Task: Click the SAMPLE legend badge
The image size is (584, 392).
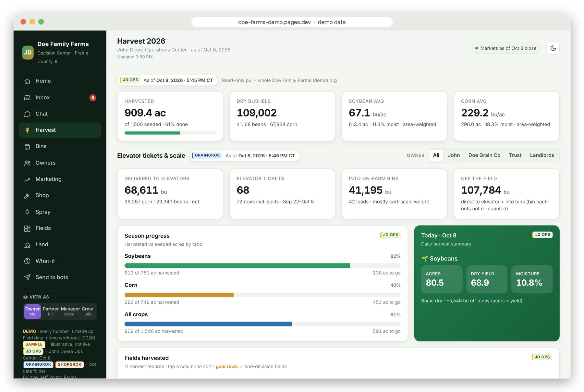Action: click(x=34, y=344)
